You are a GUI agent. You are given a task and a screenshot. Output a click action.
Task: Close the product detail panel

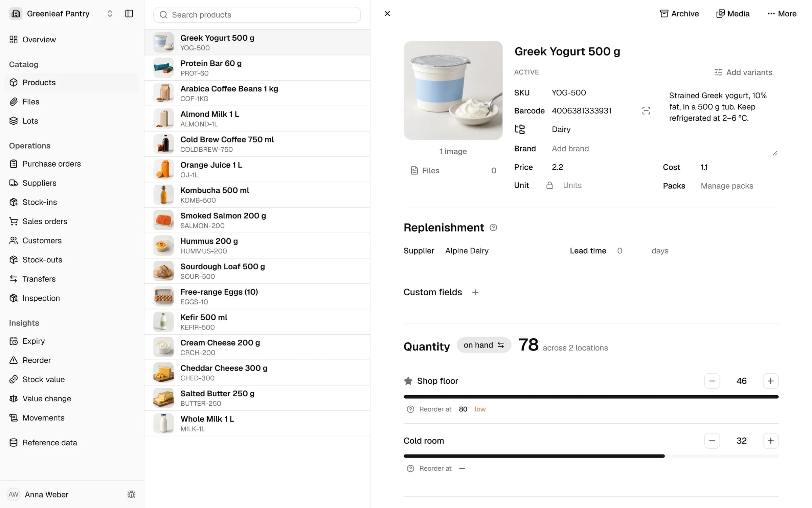(387, 14)
